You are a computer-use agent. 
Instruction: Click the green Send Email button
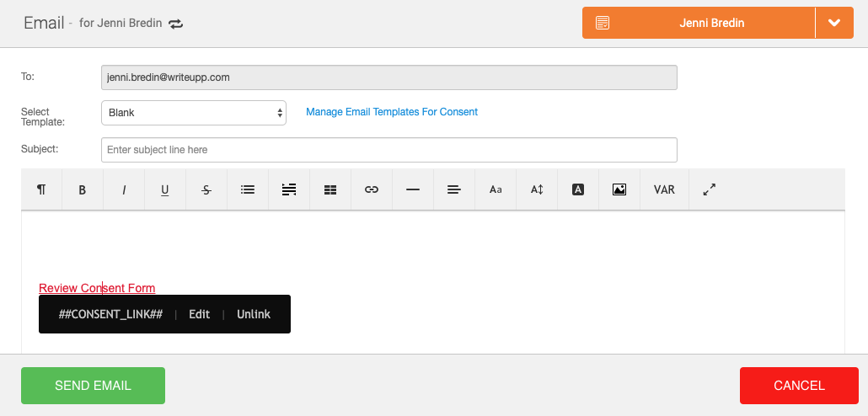click(93, 386)
